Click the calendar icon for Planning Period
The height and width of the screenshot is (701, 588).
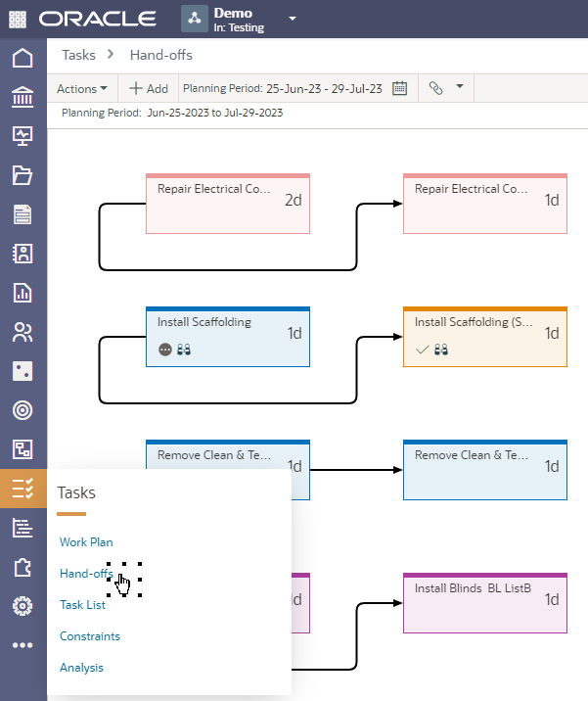coord(399,88)
